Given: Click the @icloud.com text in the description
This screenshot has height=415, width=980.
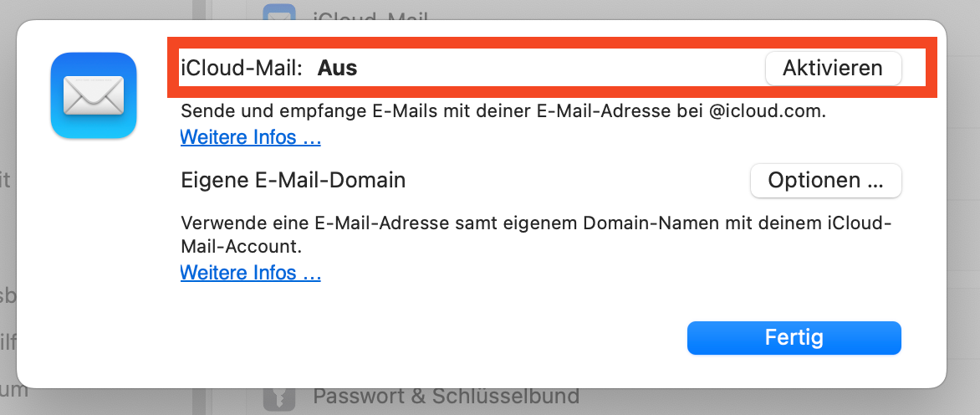Looking at the screenshot, I should coord(766,111).
